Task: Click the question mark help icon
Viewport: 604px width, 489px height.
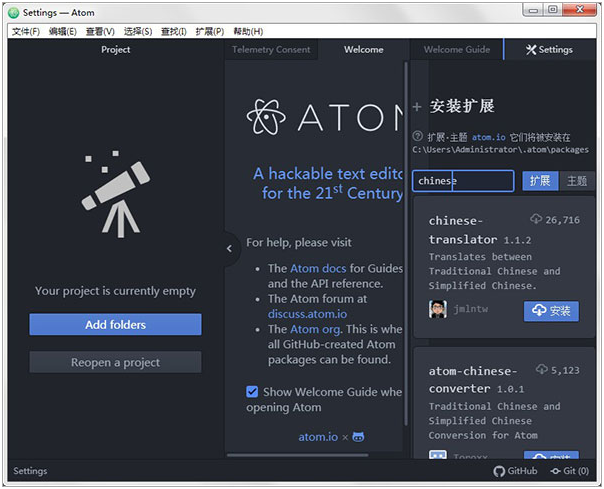Action: 418,136
